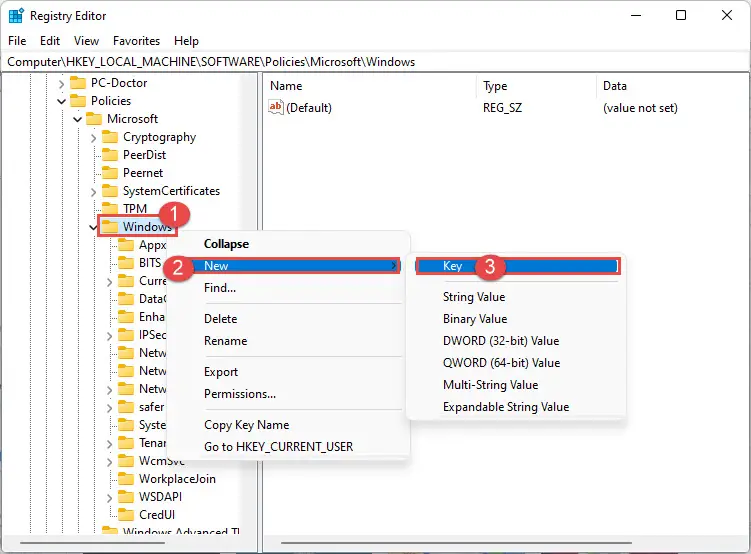This screenshot has width=751, height=554.
Task: Click the (value not set) data cell
Action: (640, 108)
